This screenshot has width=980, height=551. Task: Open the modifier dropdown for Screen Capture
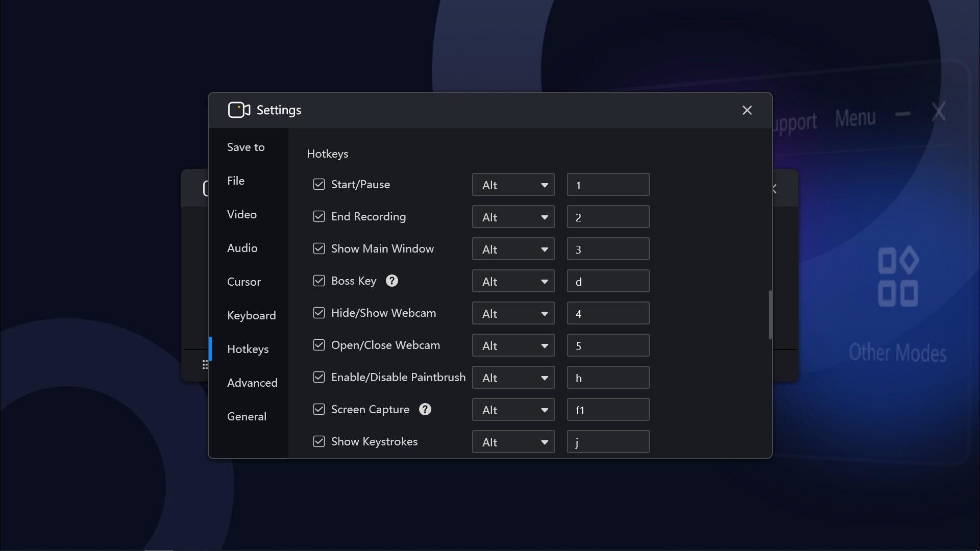[x=513, y=409]
